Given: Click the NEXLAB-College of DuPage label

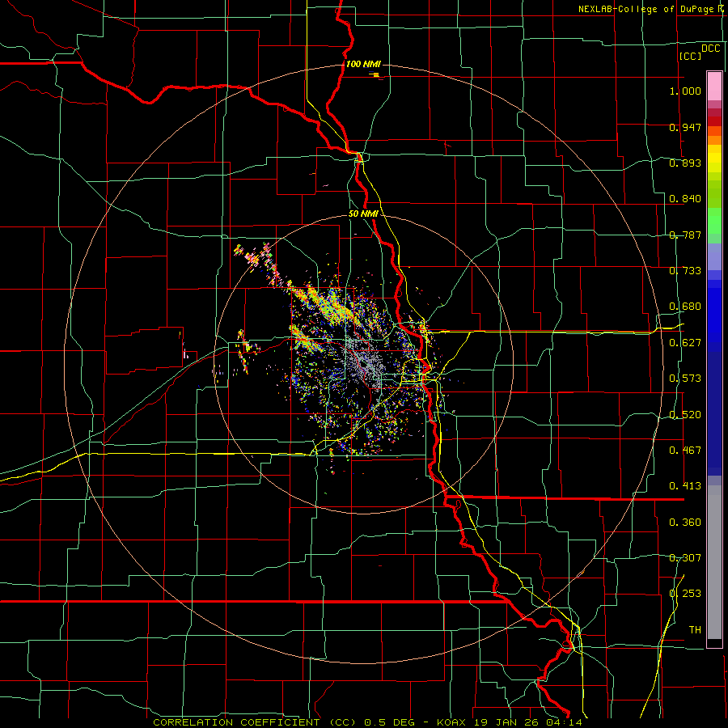Looking at the screenshot, I should (646, 9).
